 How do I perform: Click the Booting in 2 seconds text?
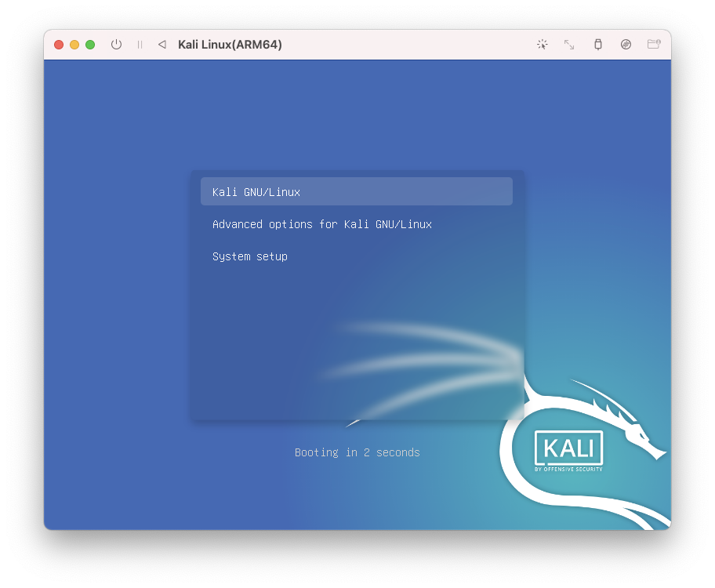(357, 452)
